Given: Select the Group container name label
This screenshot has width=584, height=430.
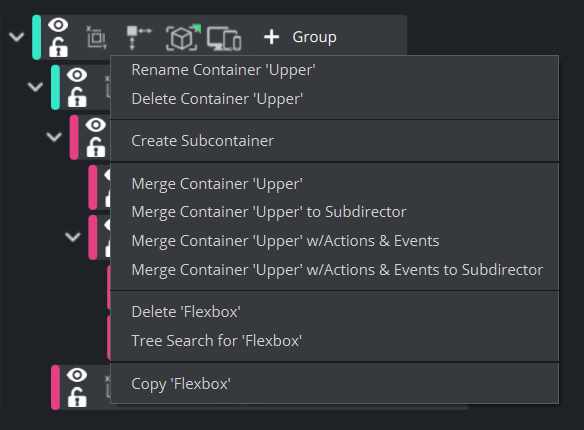Looking at the screenshot, I should pos(314,37).
